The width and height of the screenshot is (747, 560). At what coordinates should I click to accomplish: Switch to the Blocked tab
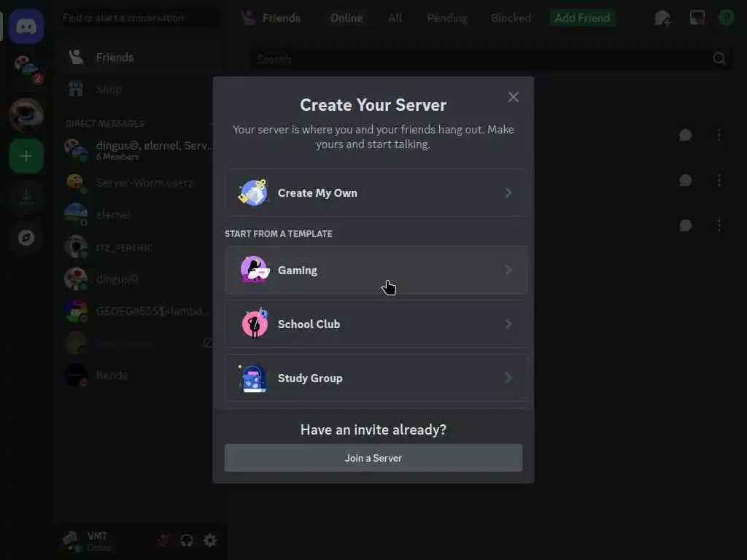[511, 18]
